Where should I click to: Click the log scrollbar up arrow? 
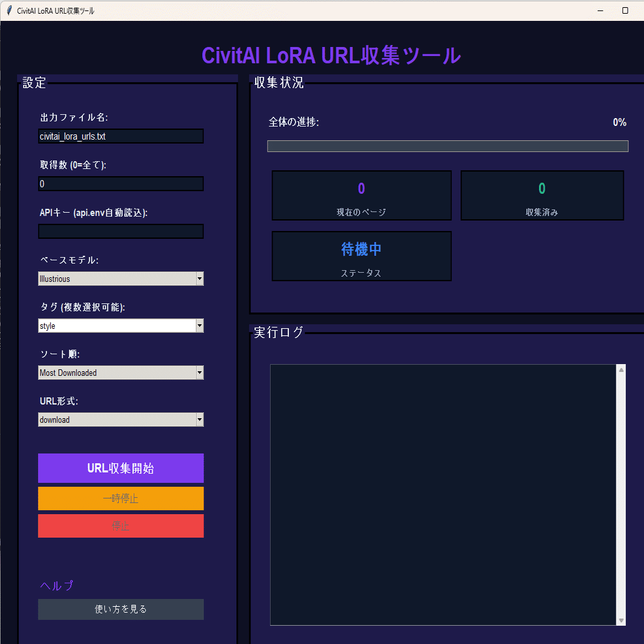point(621,370)
